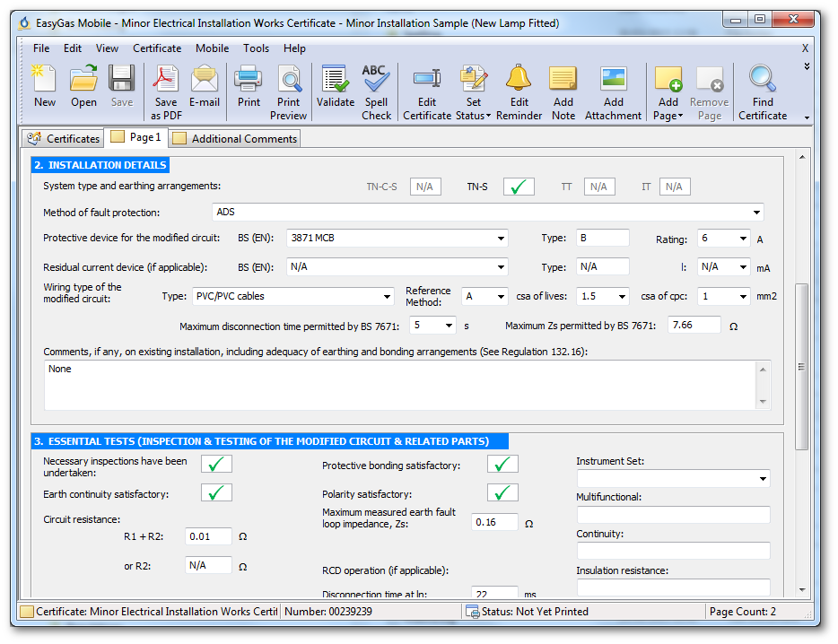Create a New certificate from the toolbar
838x644 pixels.
click(x=44, y=85)
